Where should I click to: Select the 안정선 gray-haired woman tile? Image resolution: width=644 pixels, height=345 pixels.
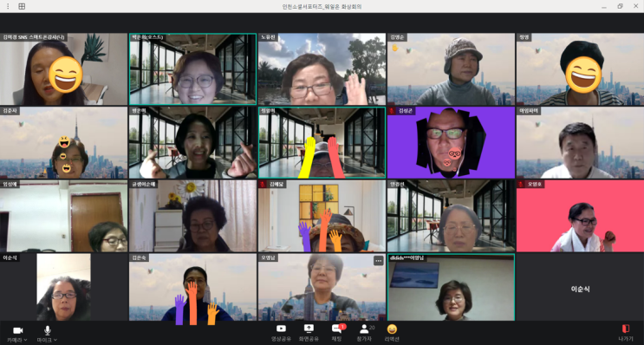coord(451,216)
